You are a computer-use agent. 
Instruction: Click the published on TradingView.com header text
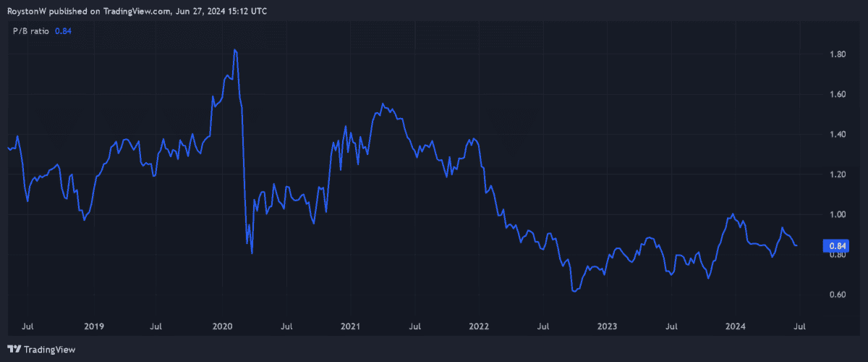[136, 10]
